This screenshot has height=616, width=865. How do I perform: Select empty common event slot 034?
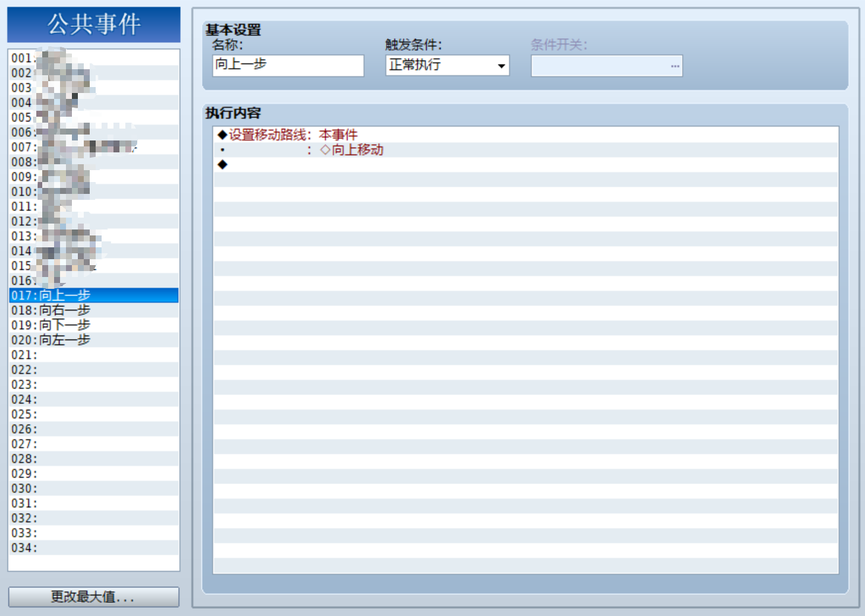94,547
